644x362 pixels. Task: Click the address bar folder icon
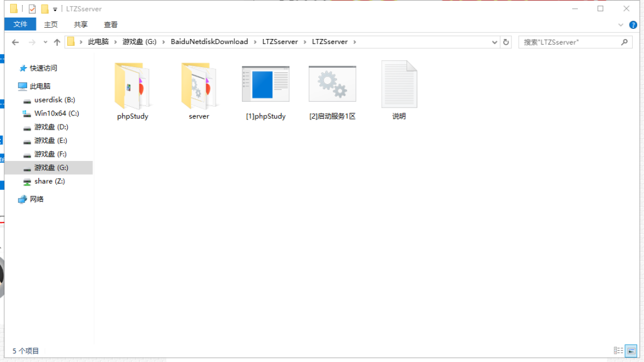[71, 42]
